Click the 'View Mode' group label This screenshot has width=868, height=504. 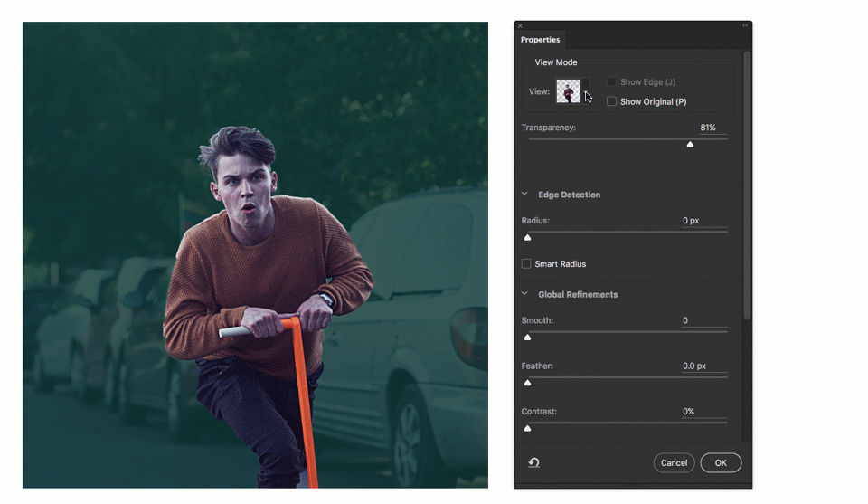click(556, 62)
